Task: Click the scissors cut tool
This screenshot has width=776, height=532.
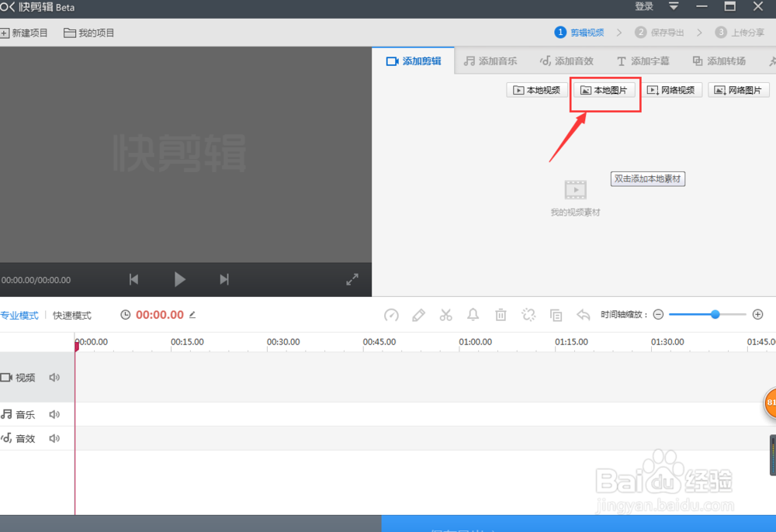Action: click(446, 315)
